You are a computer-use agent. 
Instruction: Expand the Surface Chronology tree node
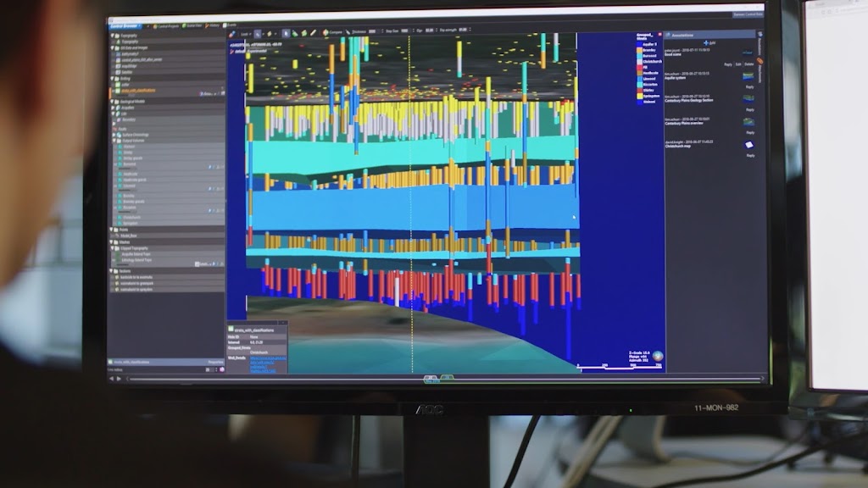pos(114,135)
